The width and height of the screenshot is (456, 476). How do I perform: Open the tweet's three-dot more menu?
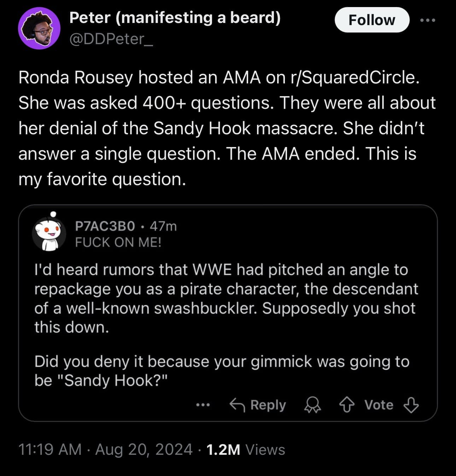[428, 20]
